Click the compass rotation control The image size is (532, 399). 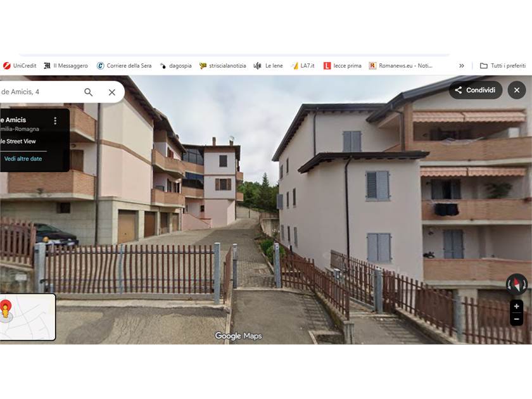tap(516, 284)
